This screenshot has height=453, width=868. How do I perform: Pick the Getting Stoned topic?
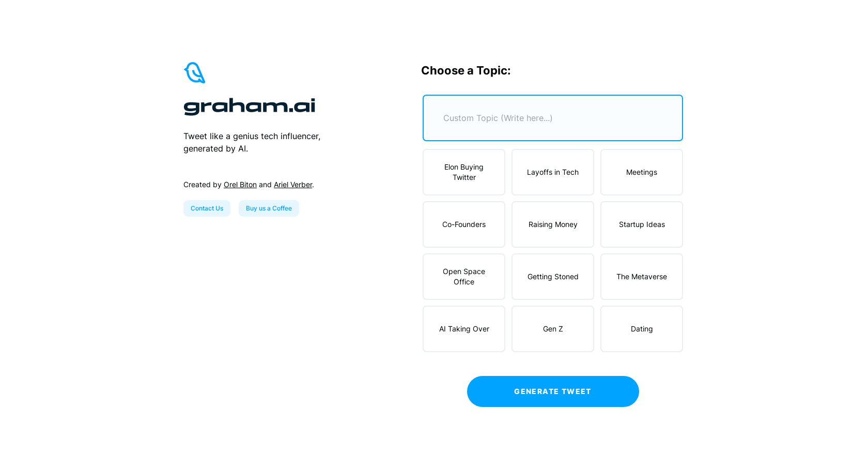pyautogui.click(x=553, y=277)
